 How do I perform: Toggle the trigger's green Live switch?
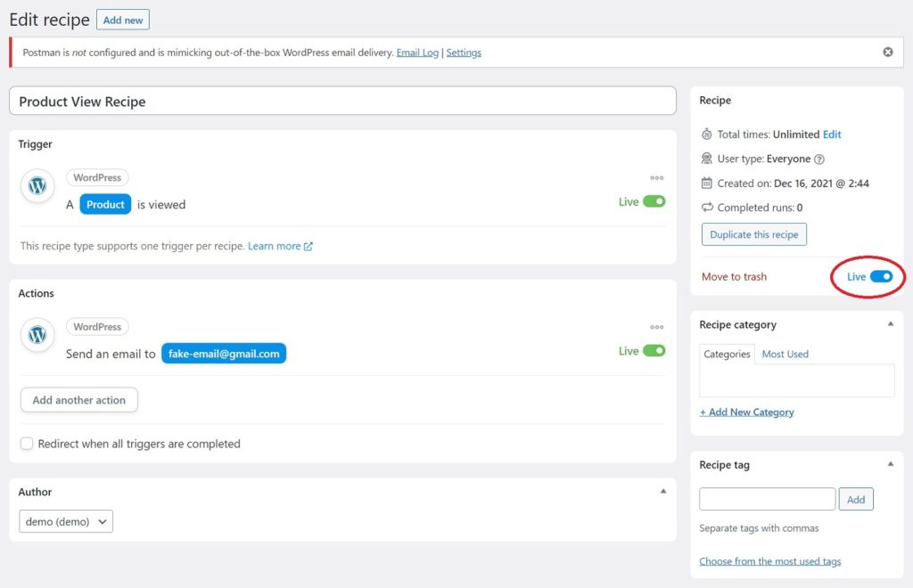654,202
